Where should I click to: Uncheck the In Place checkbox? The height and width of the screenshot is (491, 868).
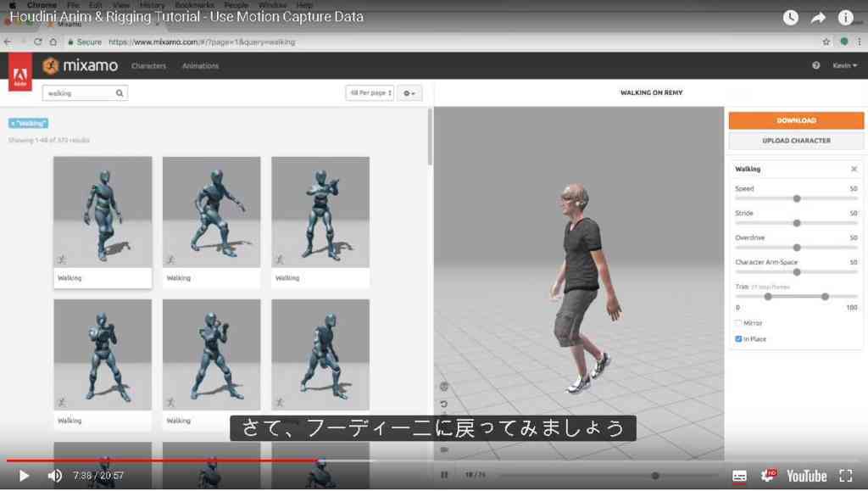pos(738,338)
